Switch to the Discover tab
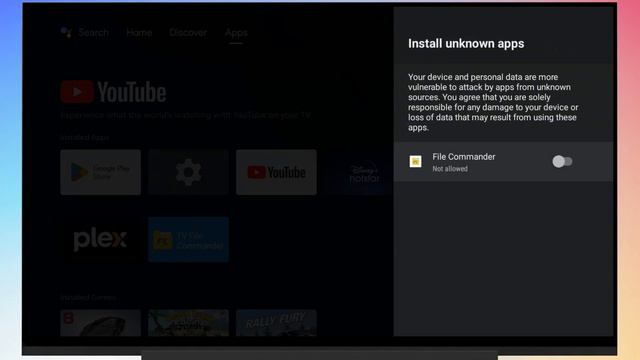Image resolution: width=640 pixels, height=360 pixels. (188, 33)
